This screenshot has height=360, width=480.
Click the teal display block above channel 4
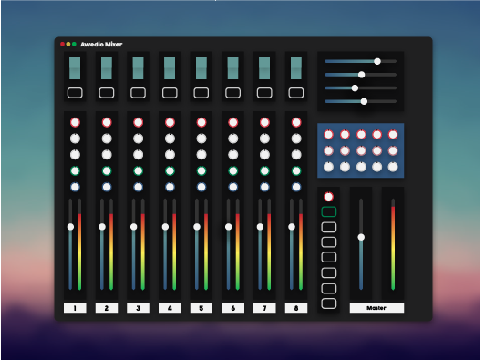tap(170, 68)
